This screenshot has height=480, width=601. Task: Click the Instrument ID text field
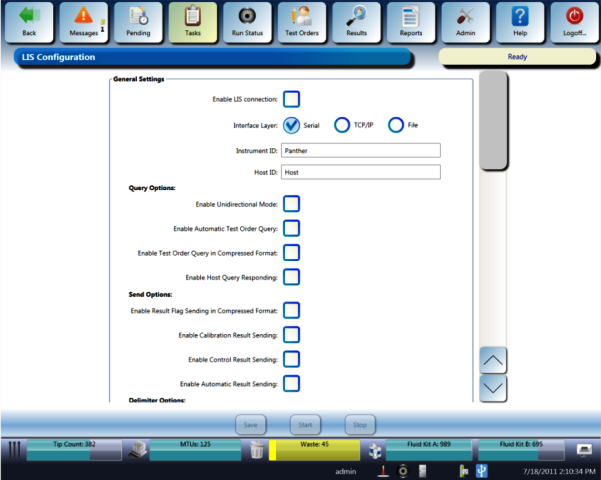pyautogui.click(x=360, y=151)
